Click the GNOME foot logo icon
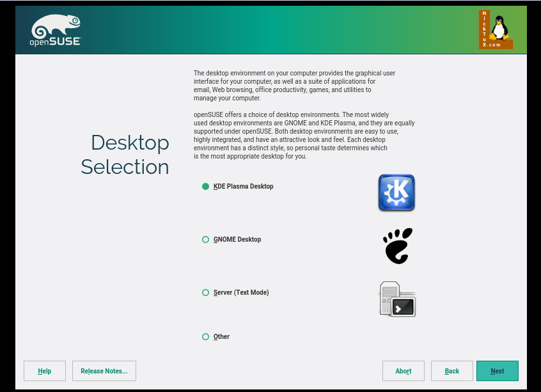This screenshot has height=392, width=541. click(x=398, y=246)
